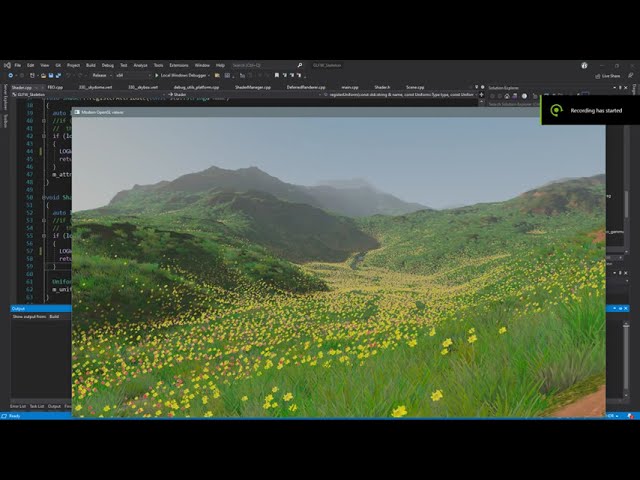Viewport: 640px width, 480px height.
Task: Switch to the Scene.cpp tab
Action: [x=415, y=87]
